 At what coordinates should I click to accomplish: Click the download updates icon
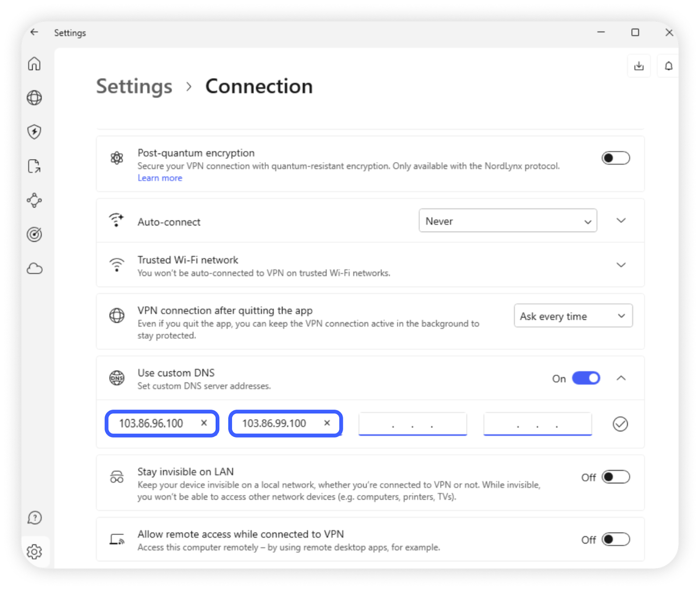pyautogui.click(x=639, y=66)
